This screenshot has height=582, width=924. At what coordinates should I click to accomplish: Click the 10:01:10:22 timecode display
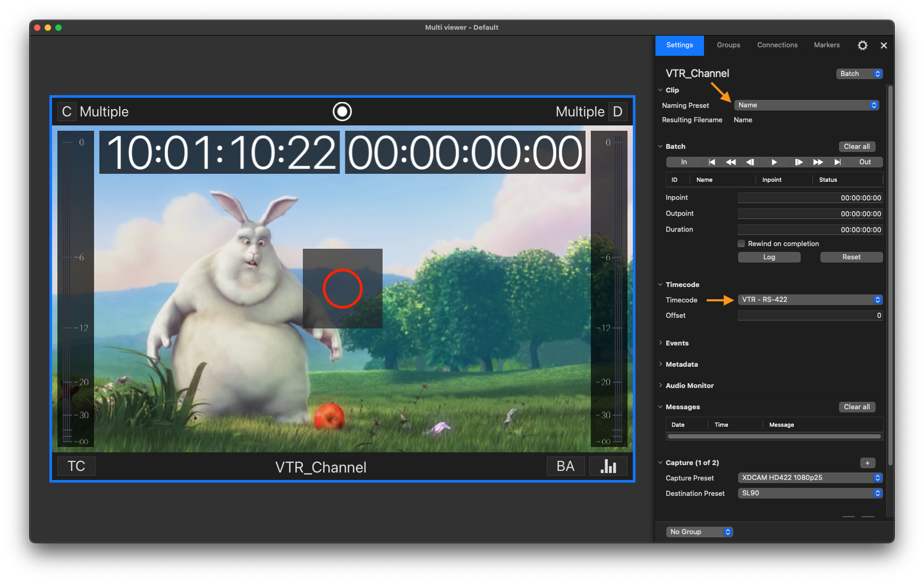[x=219, y=153]
